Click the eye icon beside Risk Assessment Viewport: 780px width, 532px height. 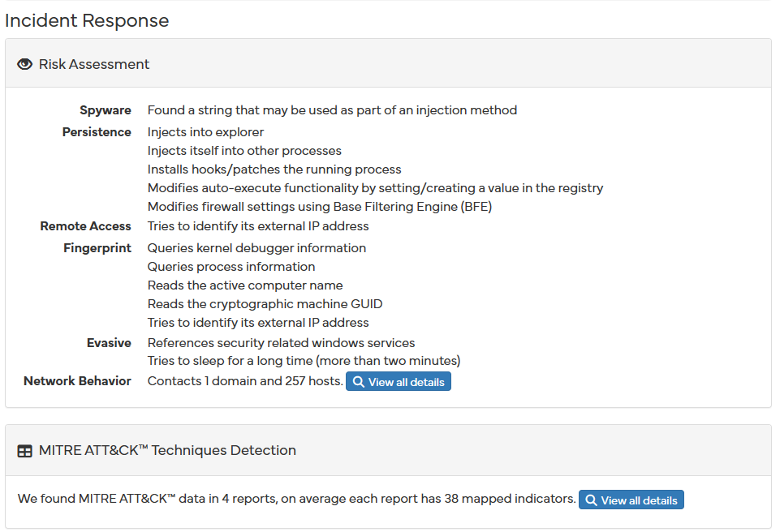(24, 64)
